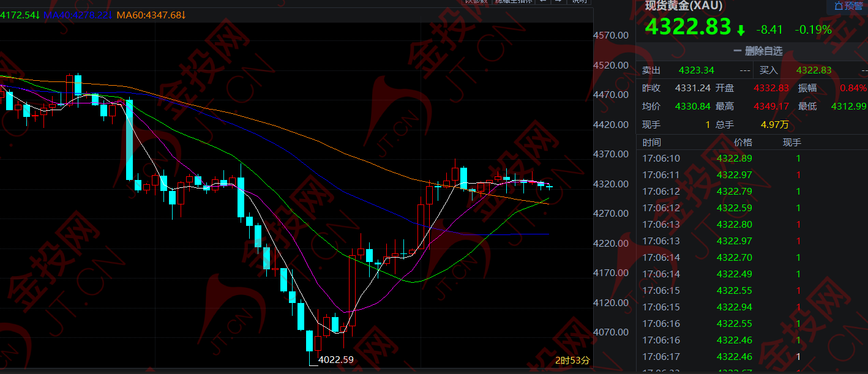Click the 4170.00 price axis label
This screenshot has height=374, width=868.
(x=611, y=273)
